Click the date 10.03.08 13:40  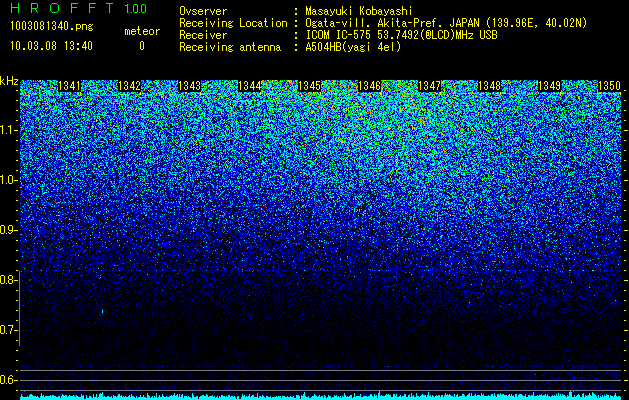pyautogui.click(x=51, y=46)
